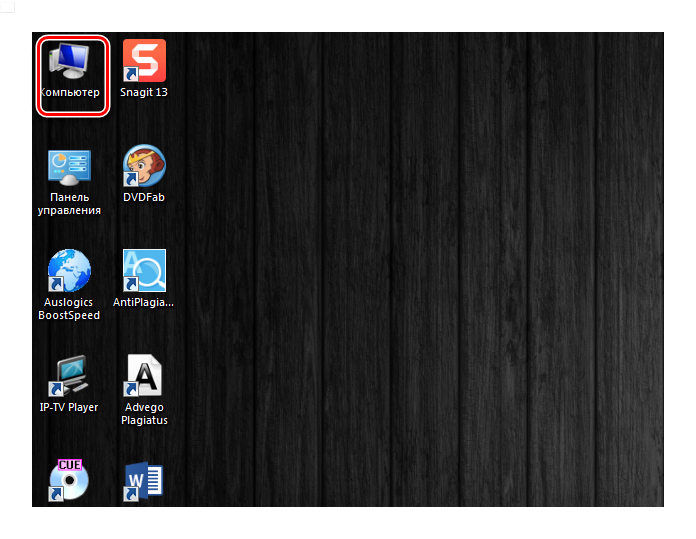Select the Компьютер desktop icon
Screen dimensions: 696x539
click(x=70, y=62)
